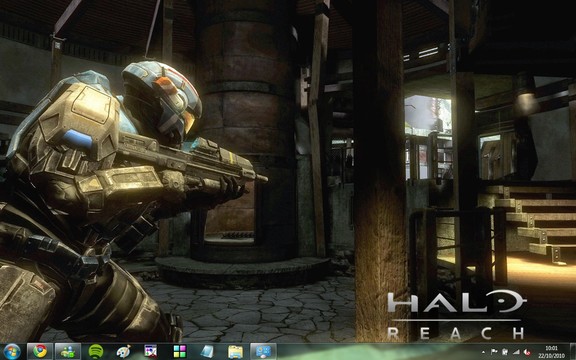Viewport: 576px width, 360px height.
Task: Click the Show Desktop strip
Action: (x=573, y=352)
